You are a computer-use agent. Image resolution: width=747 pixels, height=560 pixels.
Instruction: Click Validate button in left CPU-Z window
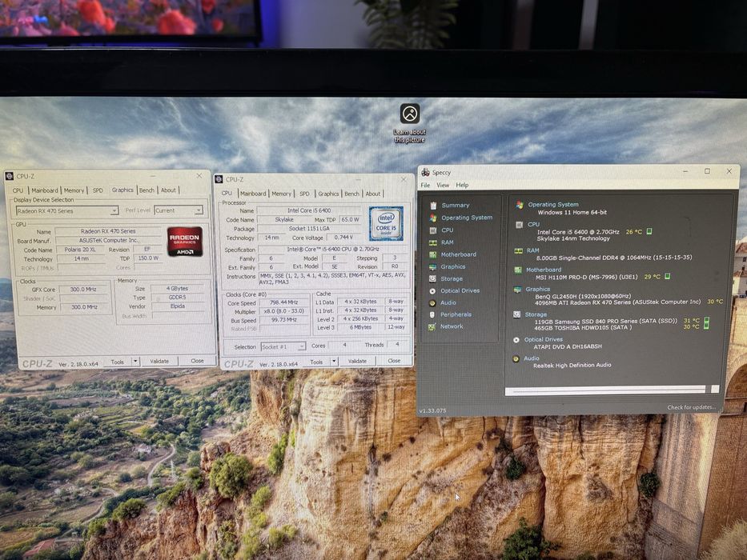(x=159, y=361)
